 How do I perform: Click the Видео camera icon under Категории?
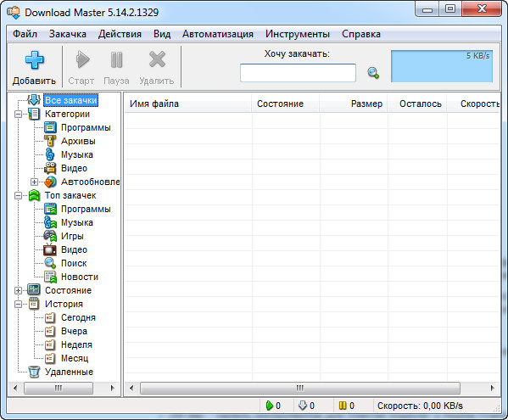(x=50, y=168)
